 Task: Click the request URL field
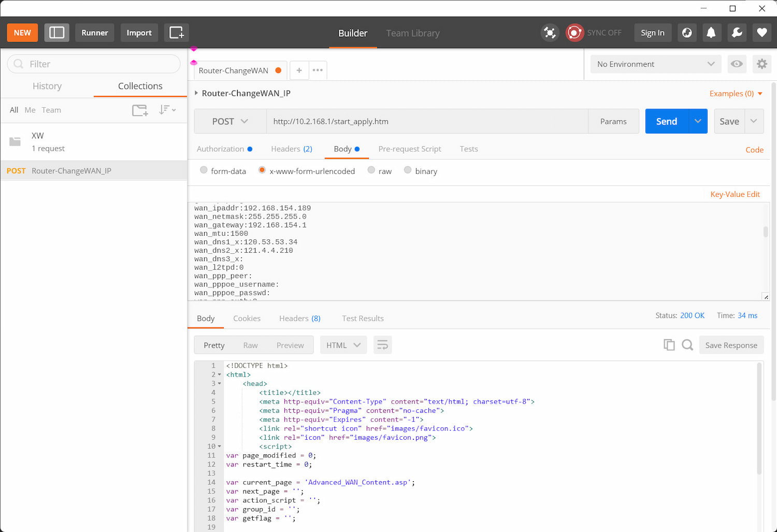coord(427,121)
